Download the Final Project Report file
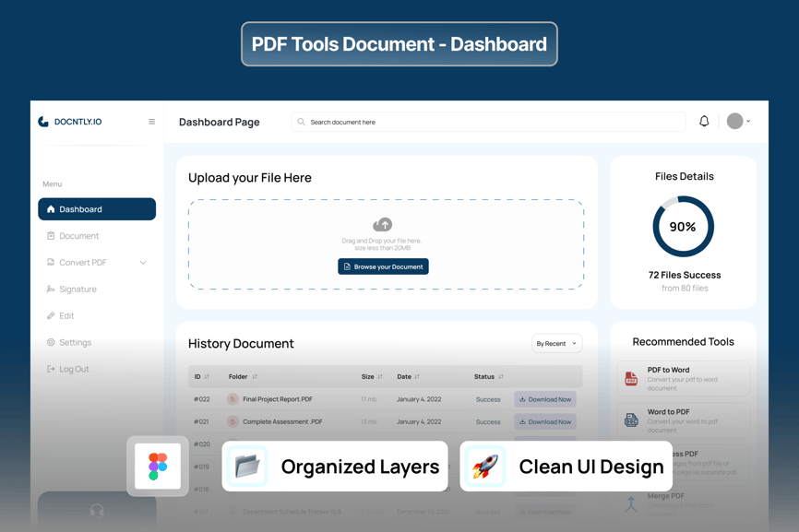Image resolution: width=799 pixels, height=532 pixels. (545, 399)
